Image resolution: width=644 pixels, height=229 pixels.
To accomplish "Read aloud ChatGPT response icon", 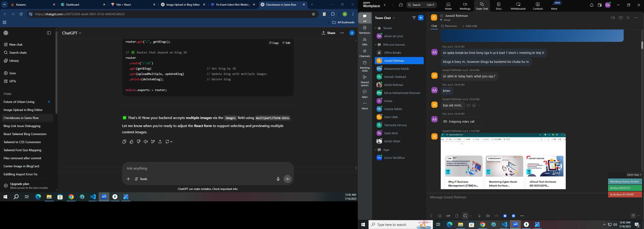I will [146, 142].
